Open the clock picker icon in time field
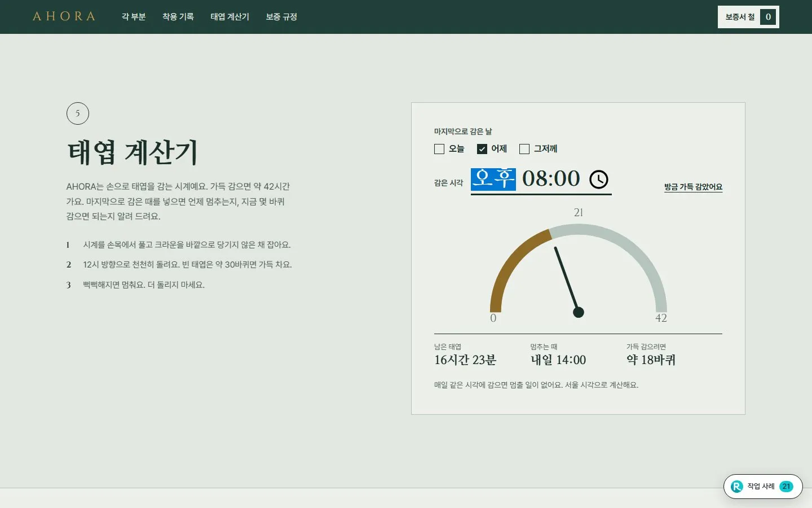Screen dimensions: 812x508 click(599, 179)
